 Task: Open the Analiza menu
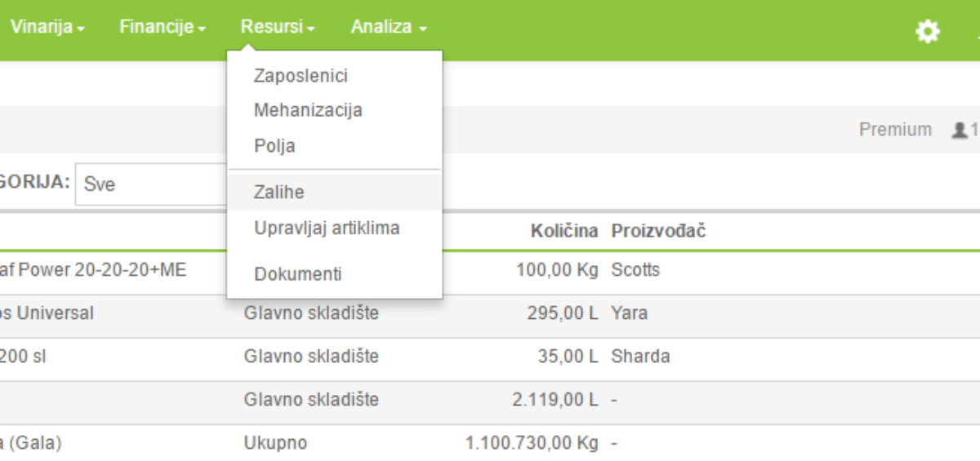[x=389, y=27]
